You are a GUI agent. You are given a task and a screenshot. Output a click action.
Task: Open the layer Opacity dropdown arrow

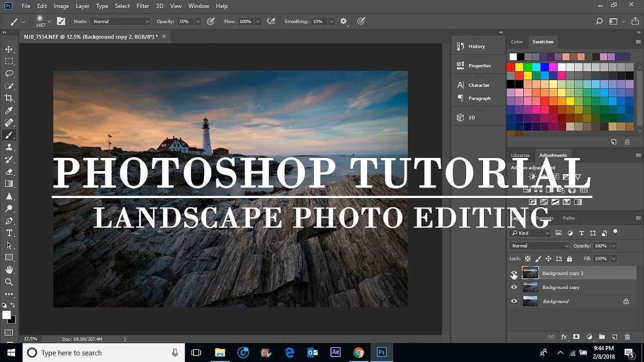(x=613, y=246)
